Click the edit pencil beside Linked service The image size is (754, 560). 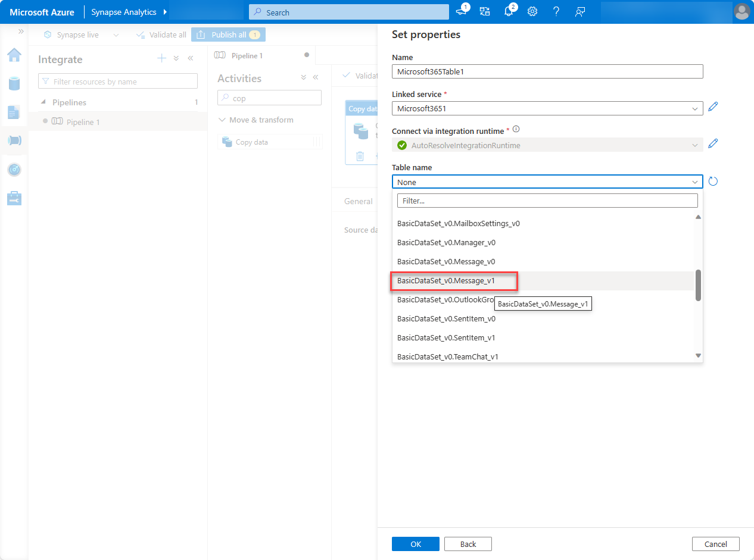coord(713,108)
